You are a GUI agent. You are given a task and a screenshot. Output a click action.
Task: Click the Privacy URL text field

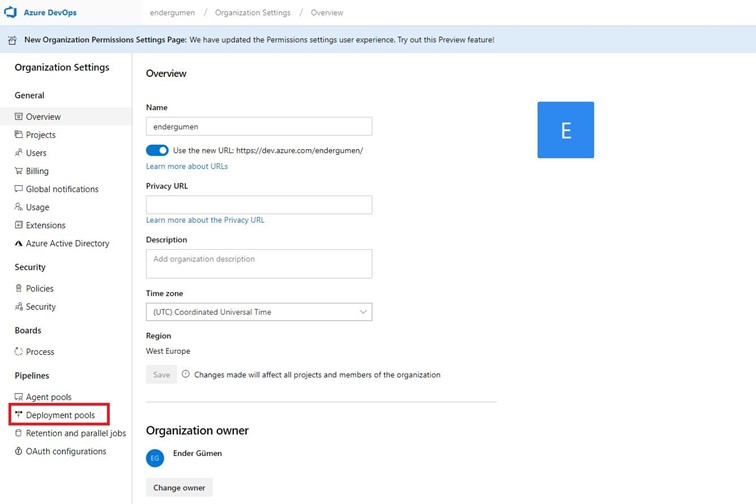[259, 204]
